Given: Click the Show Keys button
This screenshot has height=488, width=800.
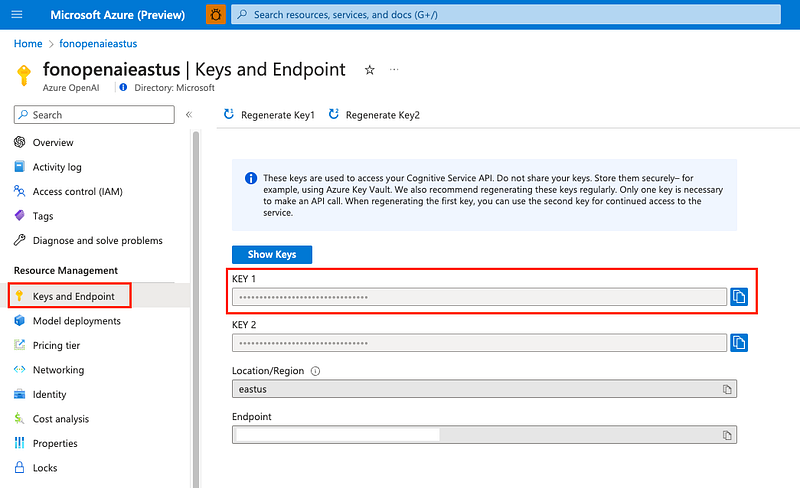Looking at the screenshot, I should [x=272, y=255].
